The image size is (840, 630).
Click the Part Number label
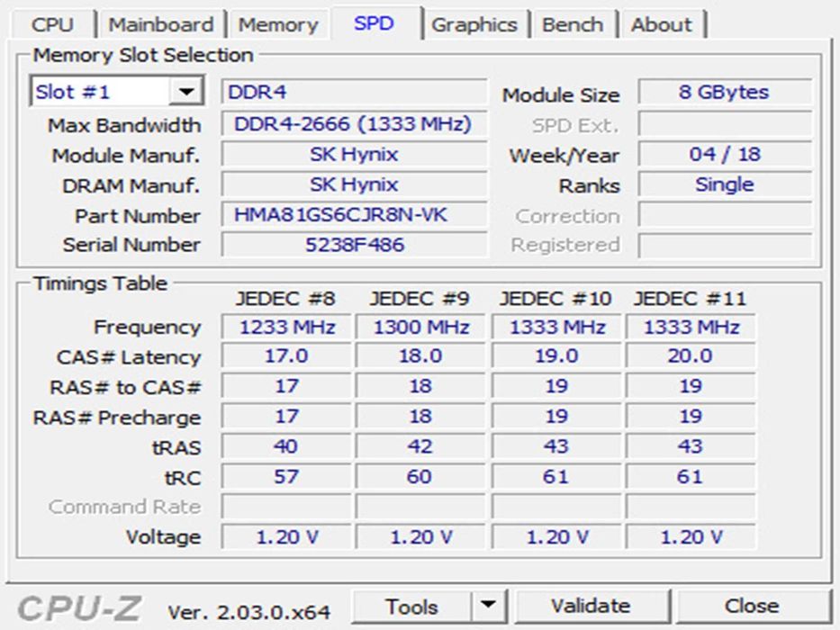tap(138, 216)
